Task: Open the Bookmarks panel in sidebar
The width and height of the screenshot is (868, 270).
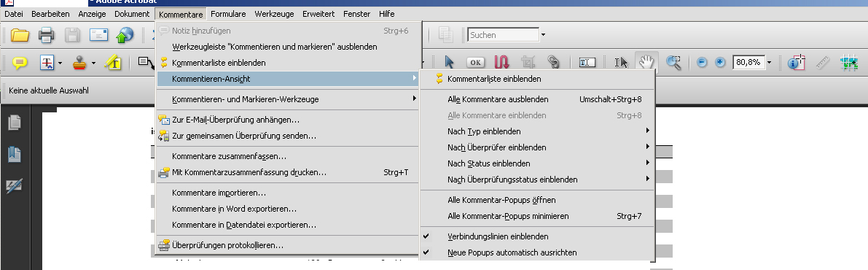Action: [x=15, y=155]
